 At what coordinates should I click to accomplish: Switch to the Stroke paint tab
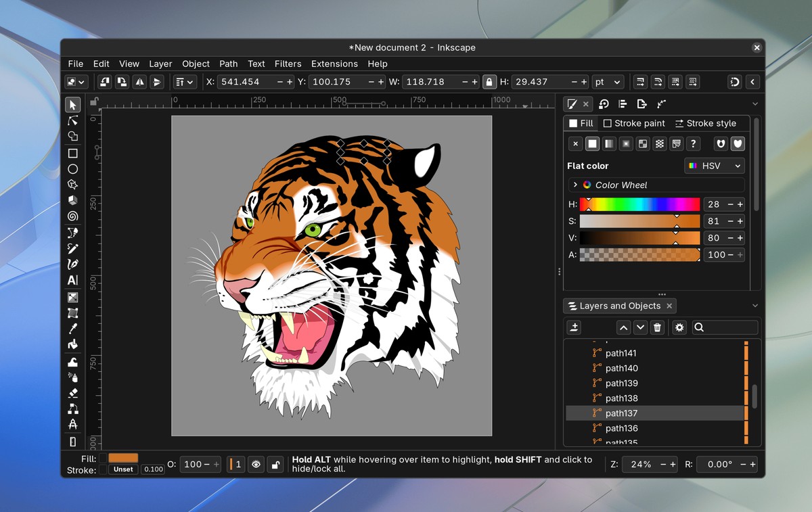click(x=634, y=123)
